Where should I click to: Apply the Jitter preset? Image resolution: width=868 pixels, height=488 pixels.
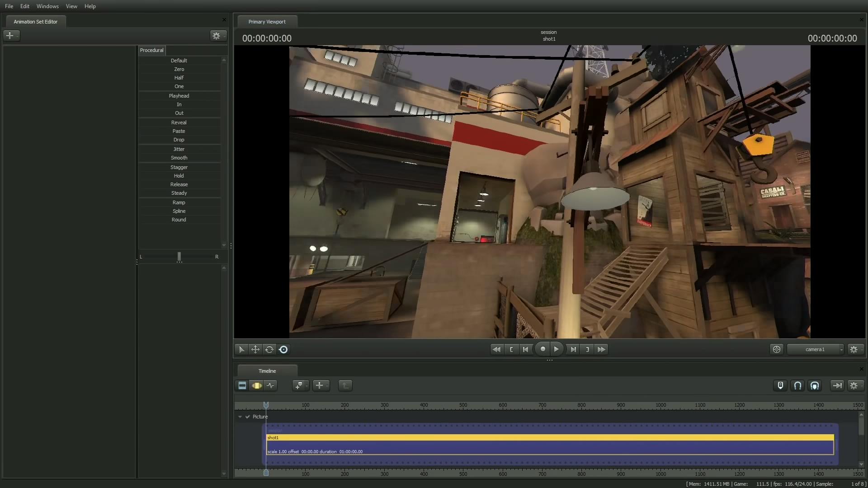179,149
